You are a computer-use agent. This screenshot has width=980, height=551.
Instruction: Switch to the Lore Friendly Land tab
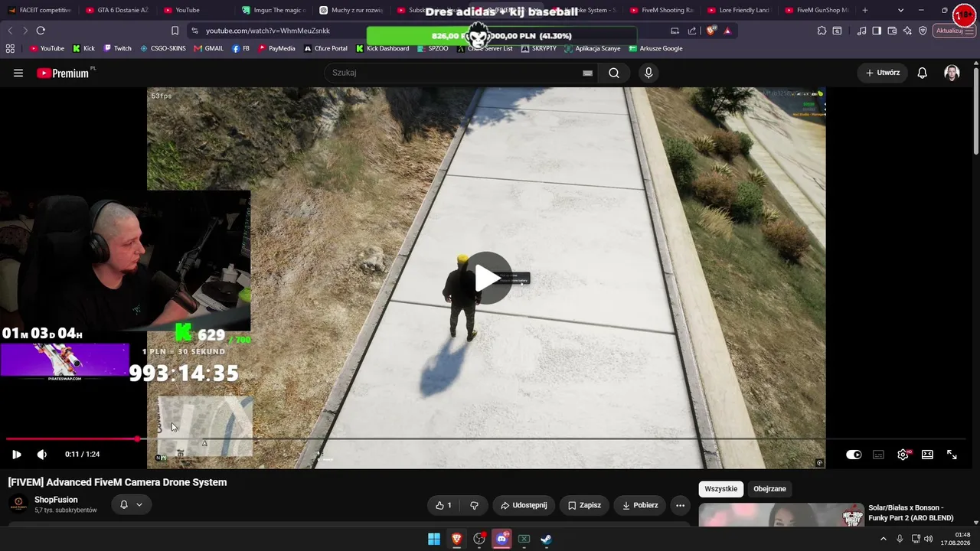739,11
